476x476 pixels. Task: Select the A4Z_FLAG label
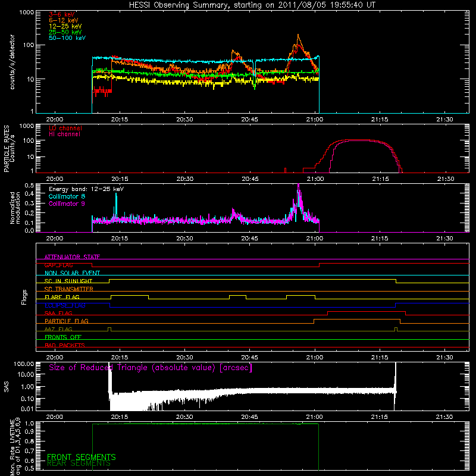tap(58, 330)
